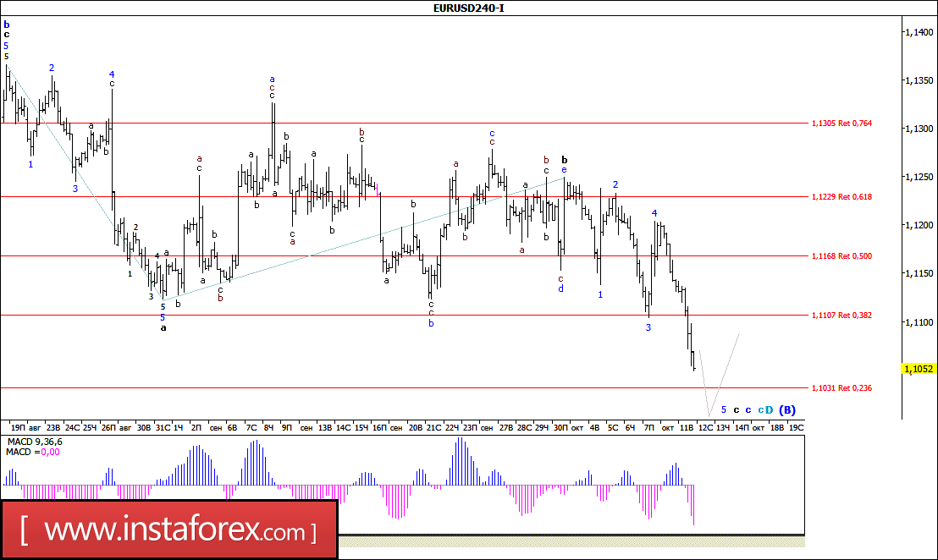Select the 28С date label
This screenshot has height=560, width=938.
pos(524,427)
